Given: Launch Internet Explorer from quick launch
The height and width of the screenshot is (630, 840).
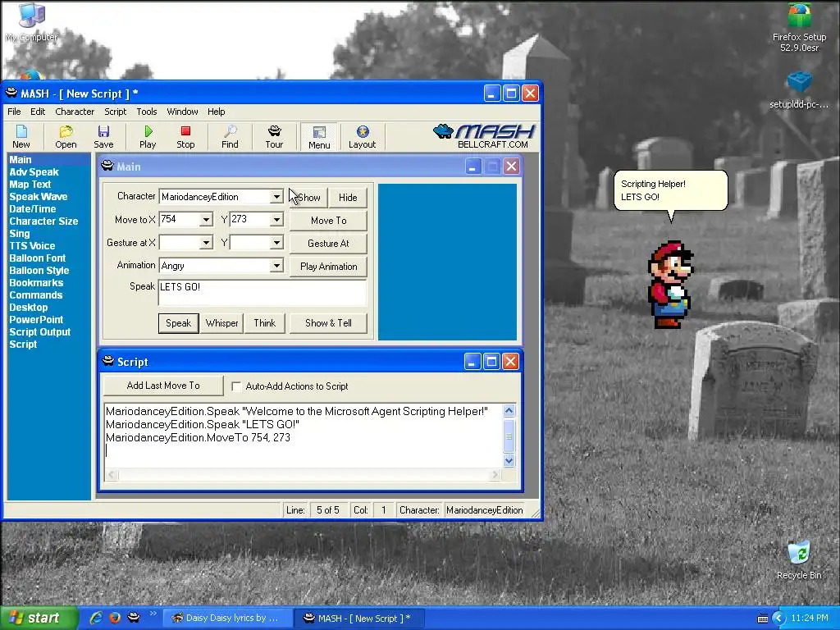Looking at the screenshot, I should click(x=96, y=618).
